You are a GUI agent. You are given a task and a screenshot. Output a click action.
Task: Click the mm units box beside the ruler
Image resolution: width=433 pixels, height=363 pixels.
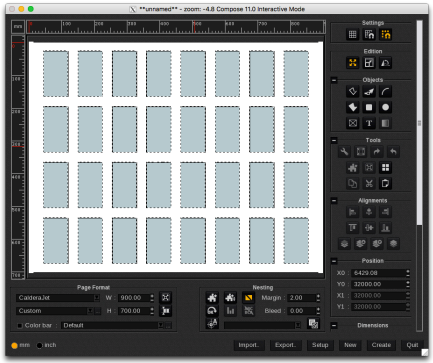click(18, 27)
